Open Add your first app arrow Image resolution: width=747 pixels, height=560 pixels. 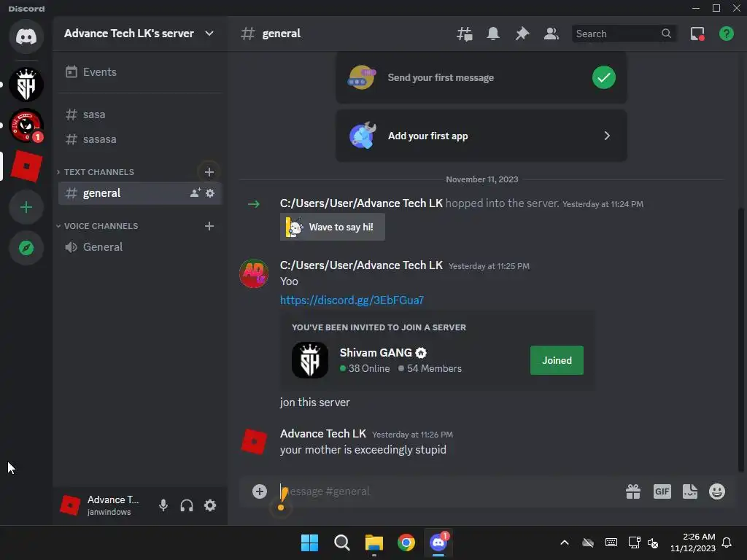click(607, 136)
